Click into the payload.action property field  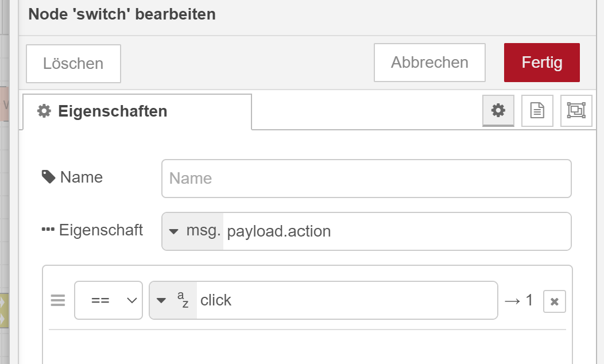[x=397, y=231]
